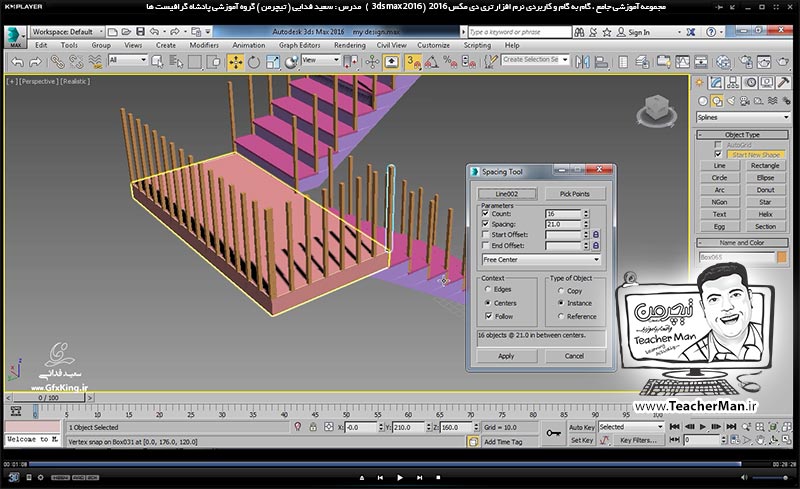Open Select by Name list icon
Viewport: 800px width, 489px height.
[176, 62]
